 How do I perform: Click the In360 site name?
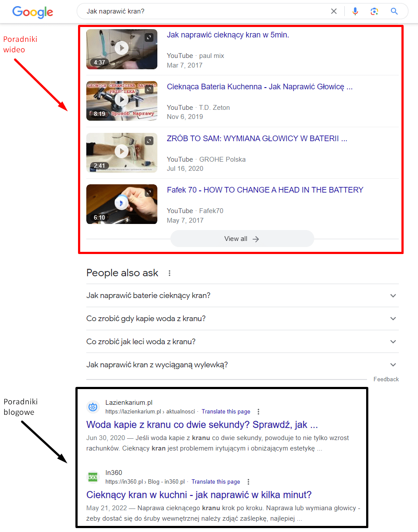114,473
